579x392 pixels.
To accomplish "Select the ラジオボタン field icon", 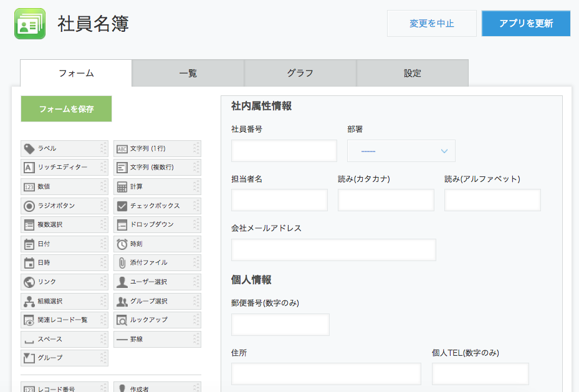I will coord(29,206).
